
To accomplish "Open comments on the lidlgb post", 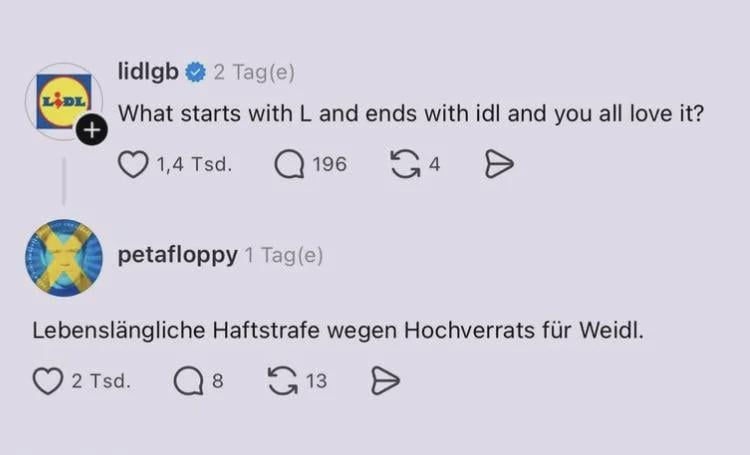I will [289, 165].
